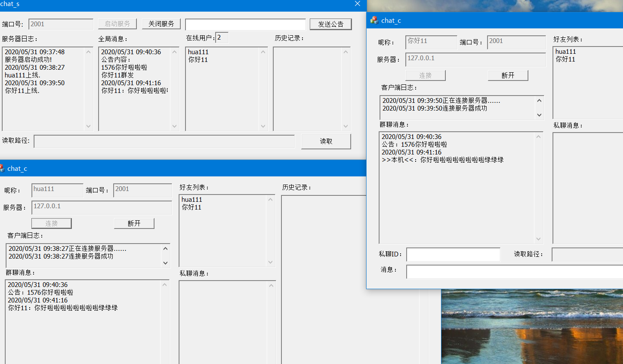Click the scroll-up arrow of 群聊消息 in the 你好11 client
The height and width of the screenshot is (364, 623).
click(539, 136)
